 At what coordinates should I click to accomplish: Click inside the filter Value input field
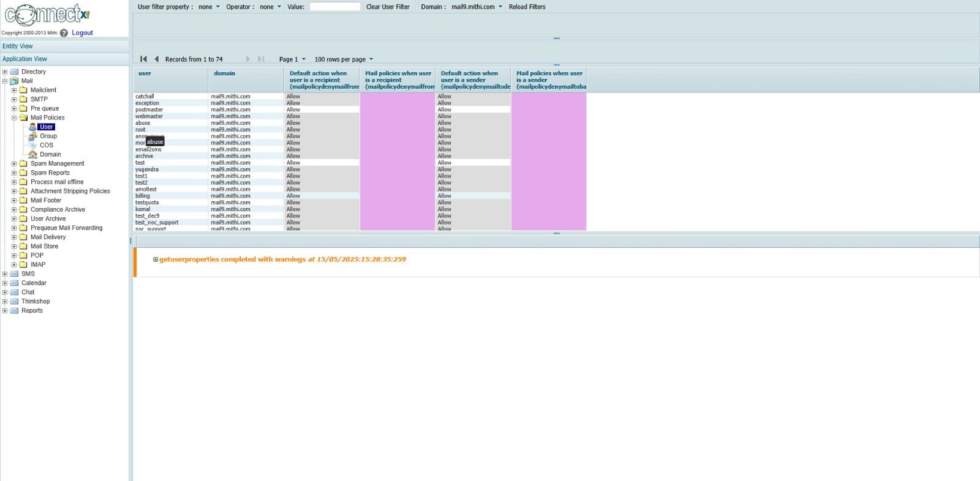tap(334, 7)
